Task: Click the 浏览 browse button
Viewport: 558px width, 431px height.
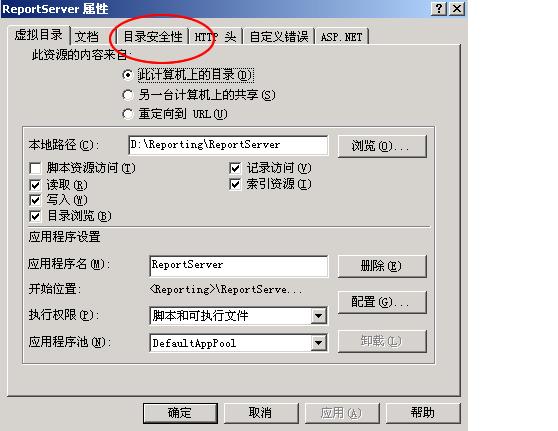Action: (x=382, y=146)
